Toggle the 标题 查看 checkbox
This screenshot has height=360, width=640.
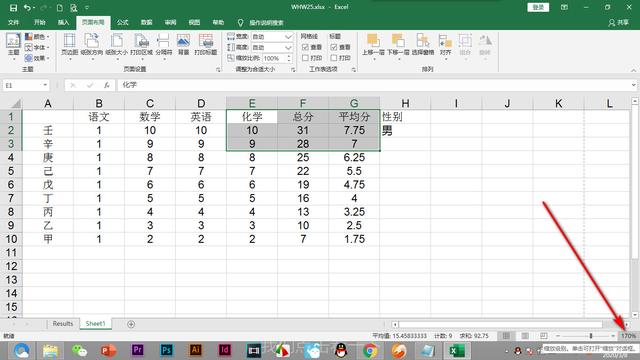click(333, 47)
